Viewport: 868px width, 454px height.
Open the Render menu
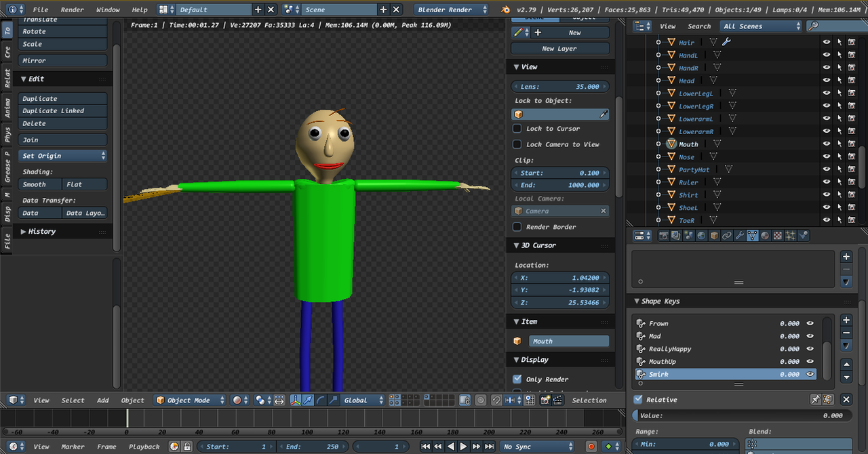click(x=73, y=10)
